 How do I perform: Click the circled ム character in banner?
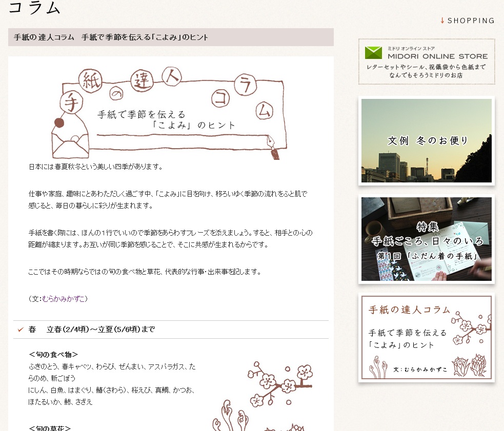pyautogui.click(x=264, y=109)
